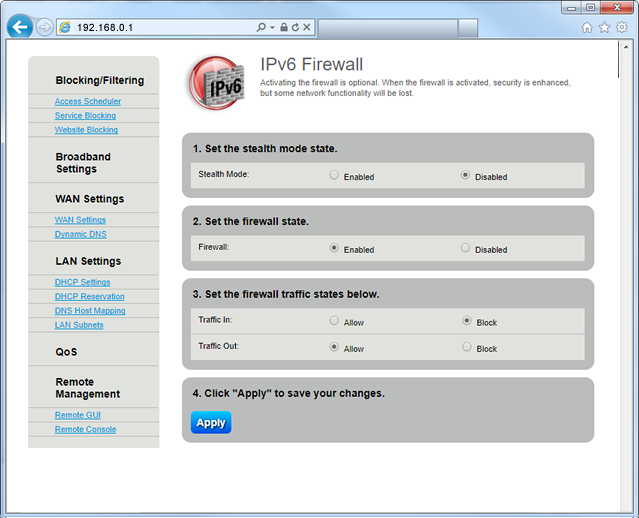Open the Favorites star icon
Screen dimensions: 639x518
[604, 27]
